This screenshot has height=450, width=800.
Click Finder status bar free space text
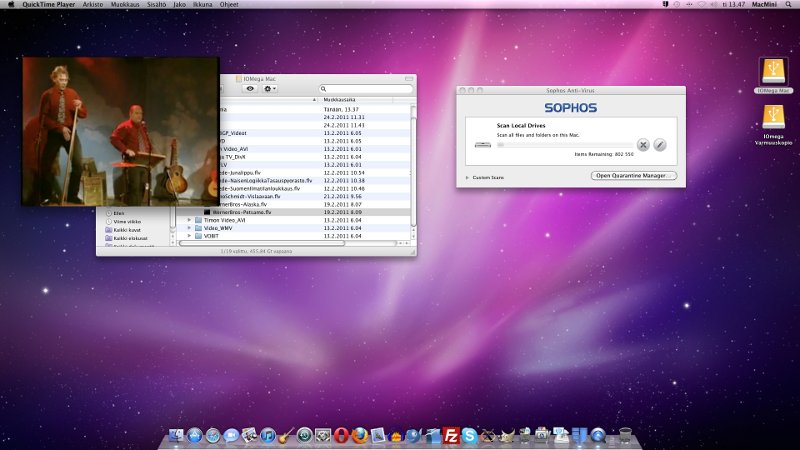pyautogui.click(x=256, y=252)
